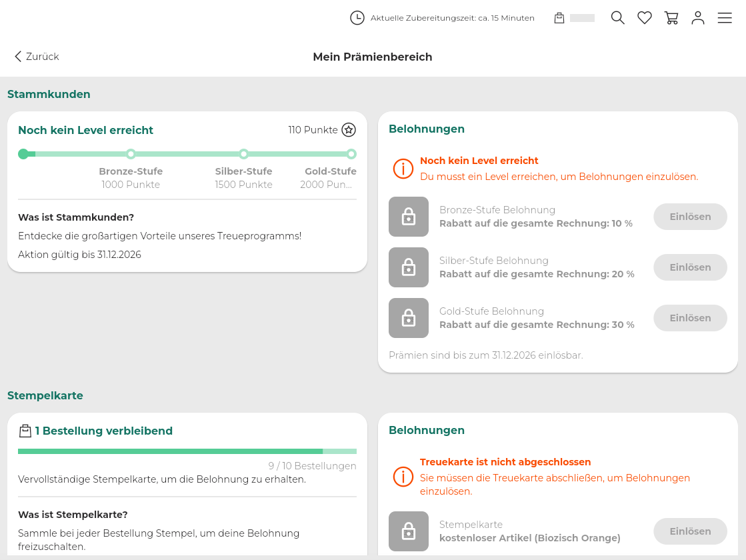Click the shopping bag icon in header
This screenshot has height=560, width=746.
[x=559, y=18]
